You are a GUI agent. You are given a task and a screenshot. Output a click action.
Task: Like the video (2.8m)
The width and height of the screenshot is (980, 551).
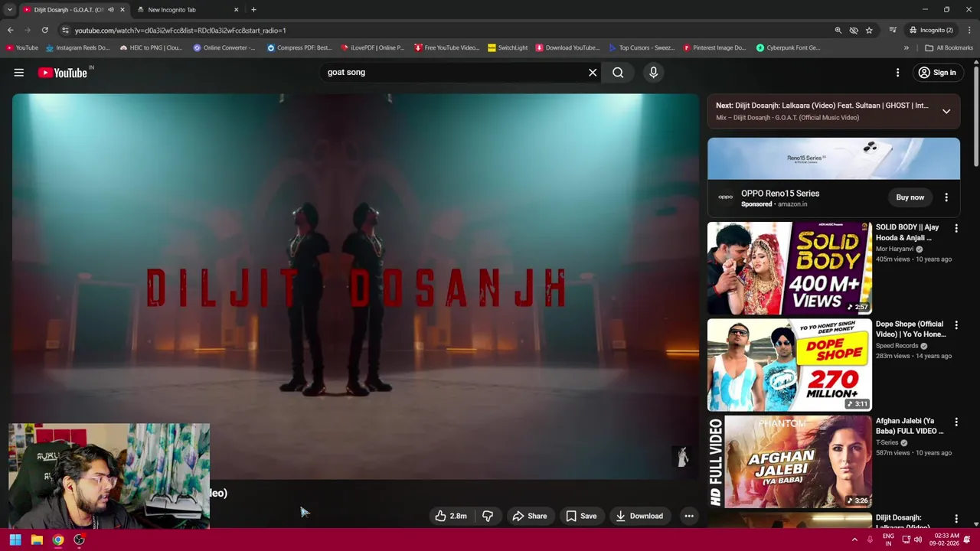[451, 516]
